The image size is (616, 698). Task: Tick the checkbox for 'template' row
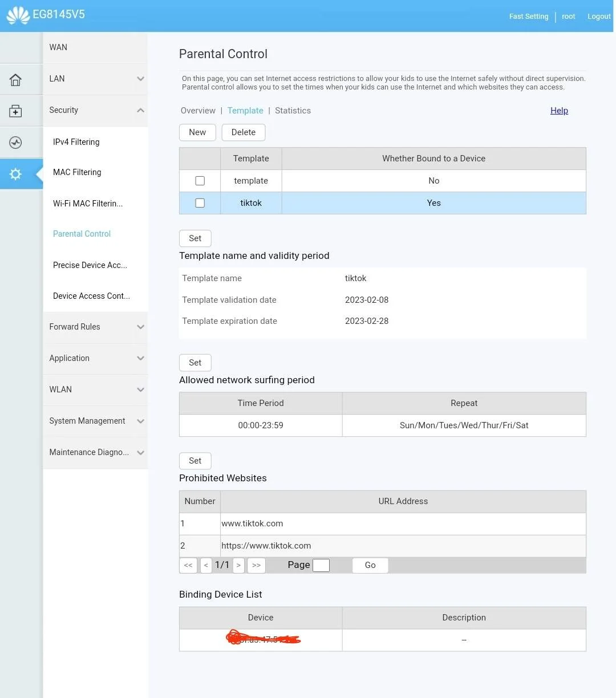point(200,181)
